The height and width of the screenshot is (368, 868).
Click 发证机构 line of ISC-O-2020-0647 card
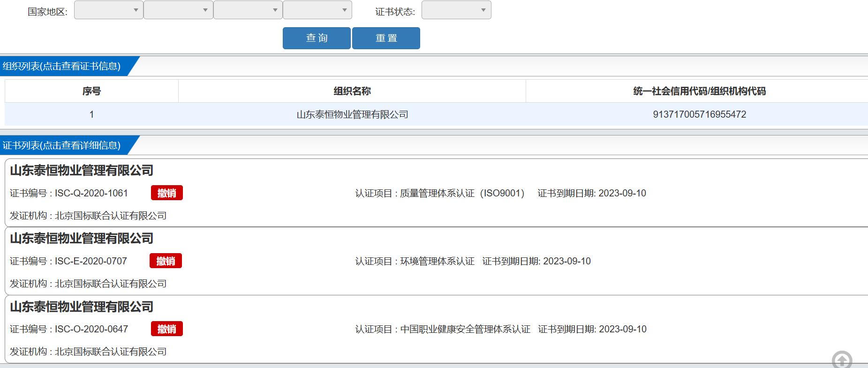point(88,352)
